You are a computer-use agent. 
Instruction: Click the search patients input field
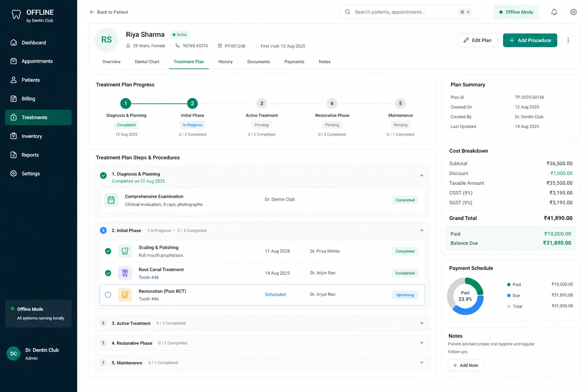[408, 12]
